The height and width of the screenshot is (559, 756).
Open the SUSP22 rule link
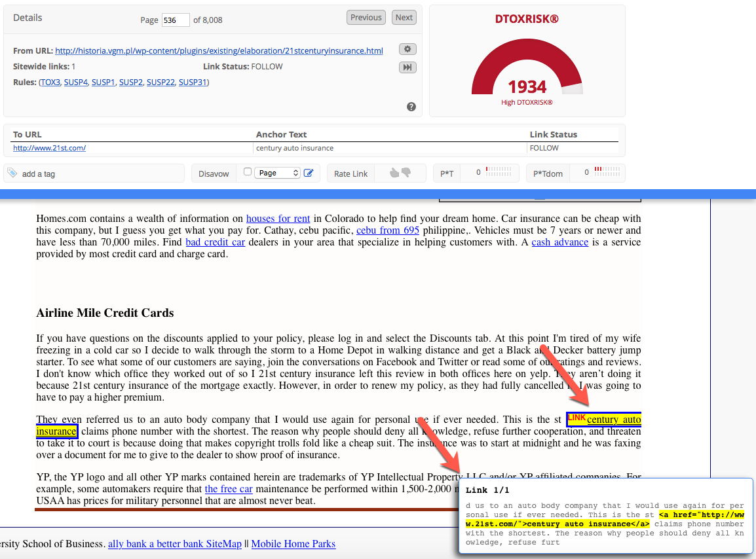tap(161, 82)
